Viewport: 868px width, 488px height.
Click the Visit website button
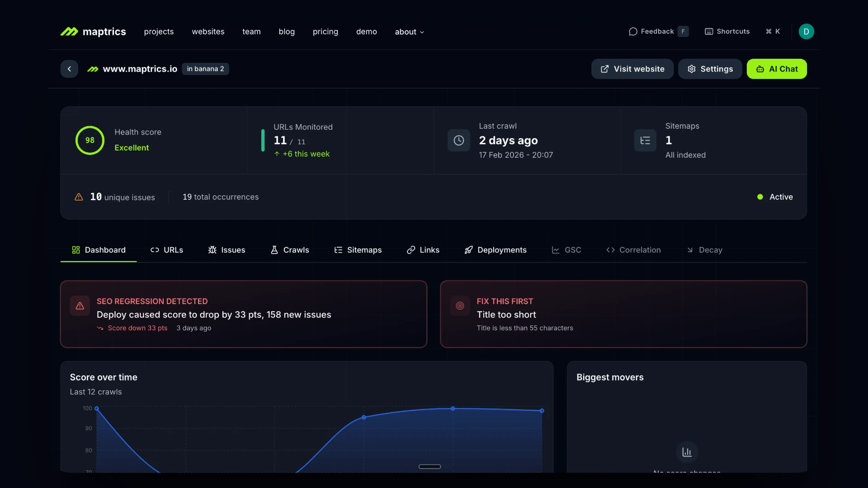pos(632,69)
